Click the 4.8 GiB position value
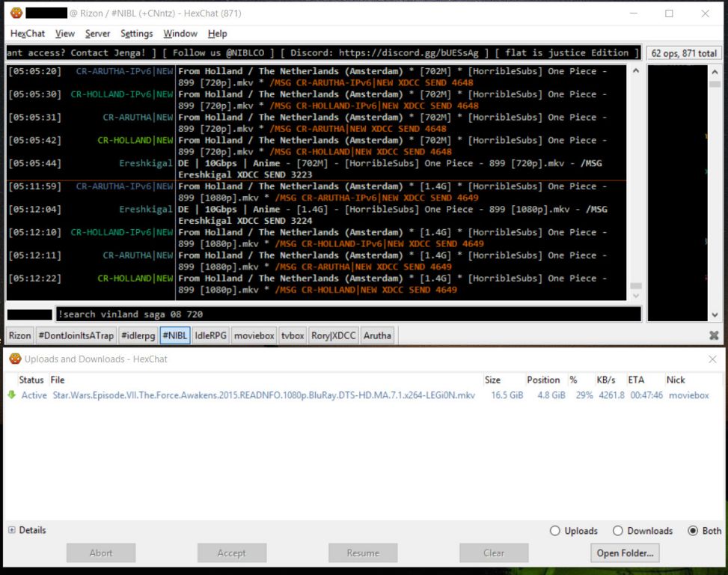 551,395
